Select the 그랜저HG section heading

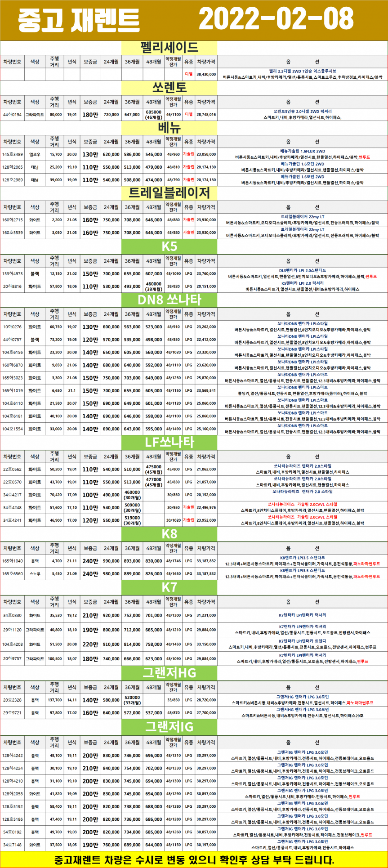coord(169,673)
